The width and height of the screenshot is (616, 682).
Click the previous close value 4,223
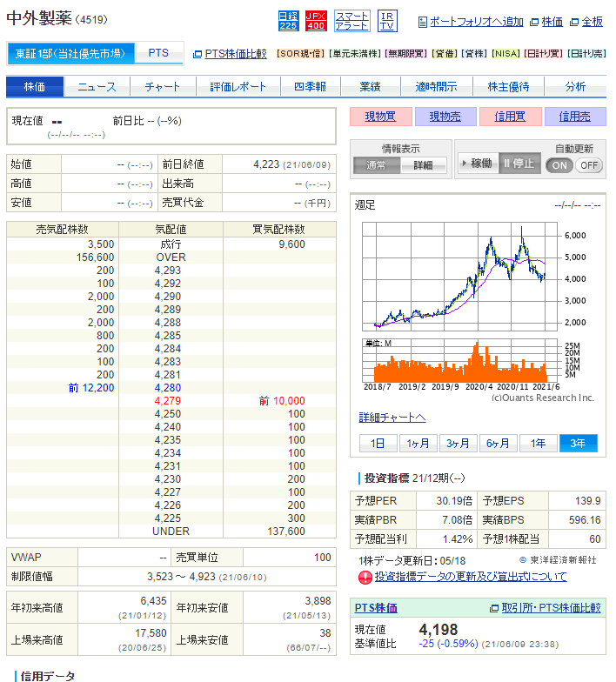(x=266, y=164)
